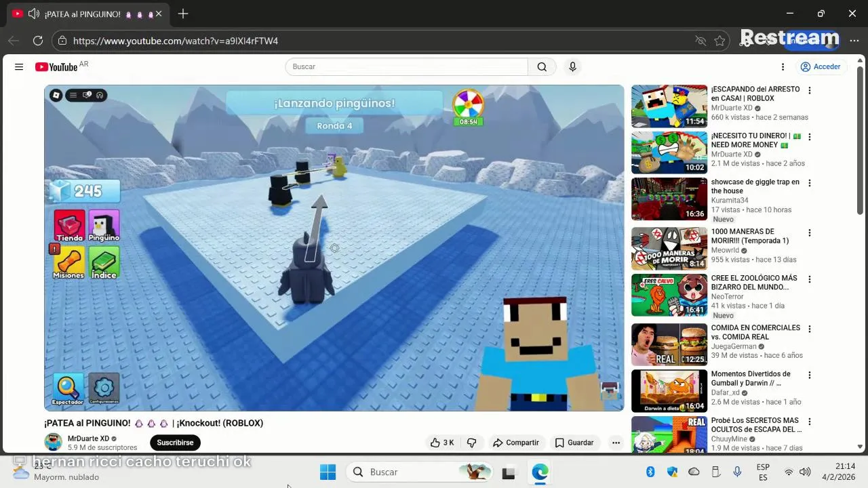This screenshot has width=868, height=488.
Task: Open the Configuraciones gear icon in the game
Action: 104,388
